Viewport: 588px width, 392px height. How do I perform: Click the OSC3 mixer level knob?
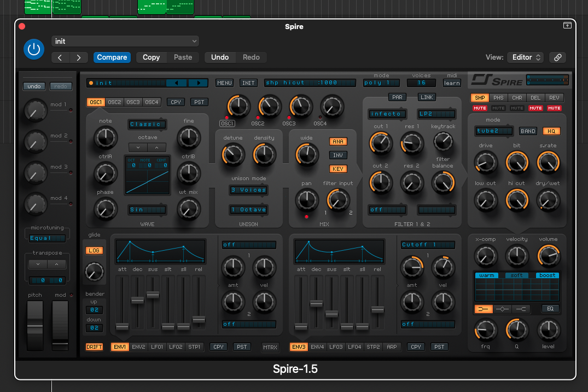pyautogui.click(x=301, y=106)
